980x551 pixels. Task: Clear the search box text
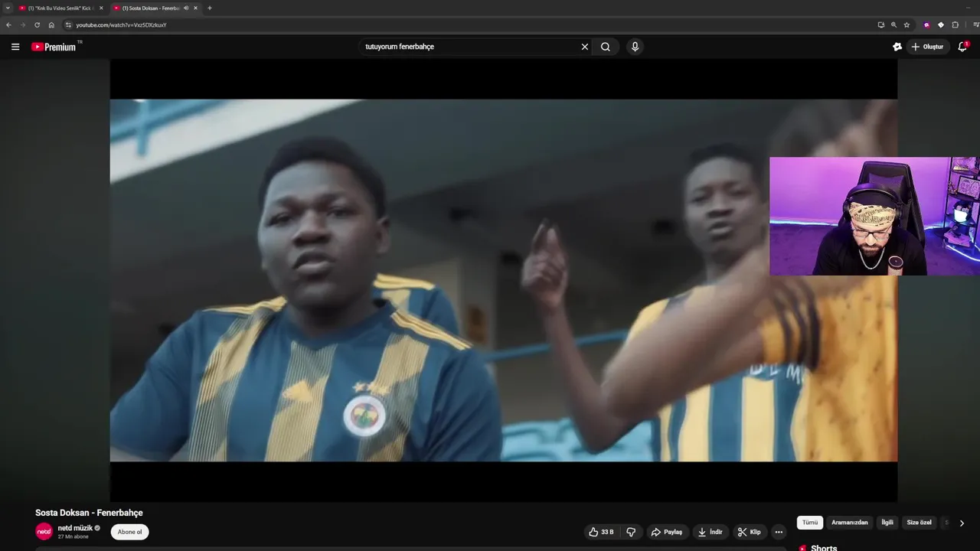click(x=585, y=47)
